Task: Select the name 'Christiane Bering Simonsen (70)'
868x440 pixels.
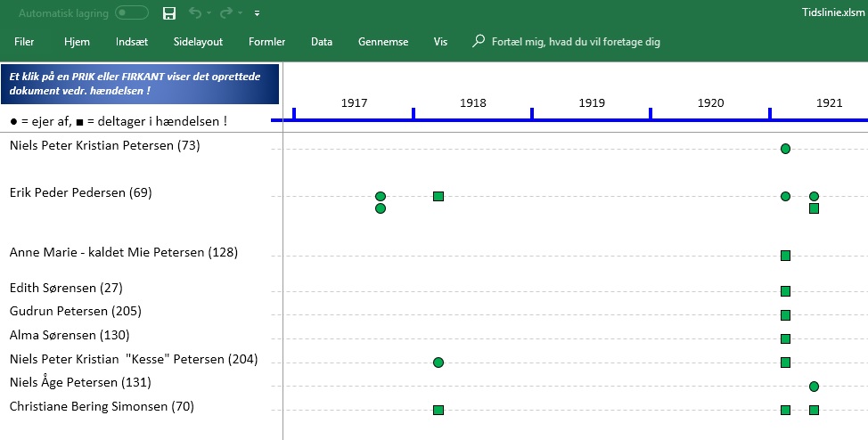Action: [x=102, y=407]
